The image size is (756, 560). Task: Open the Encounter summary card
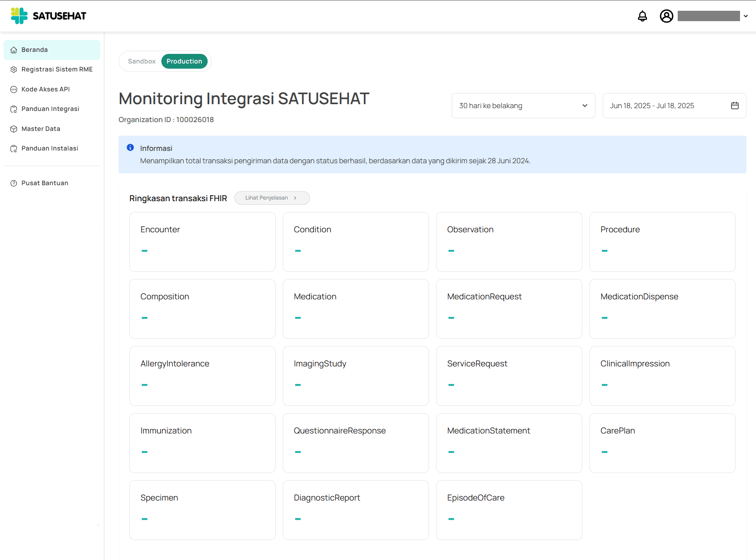click(x=202, y=242)
